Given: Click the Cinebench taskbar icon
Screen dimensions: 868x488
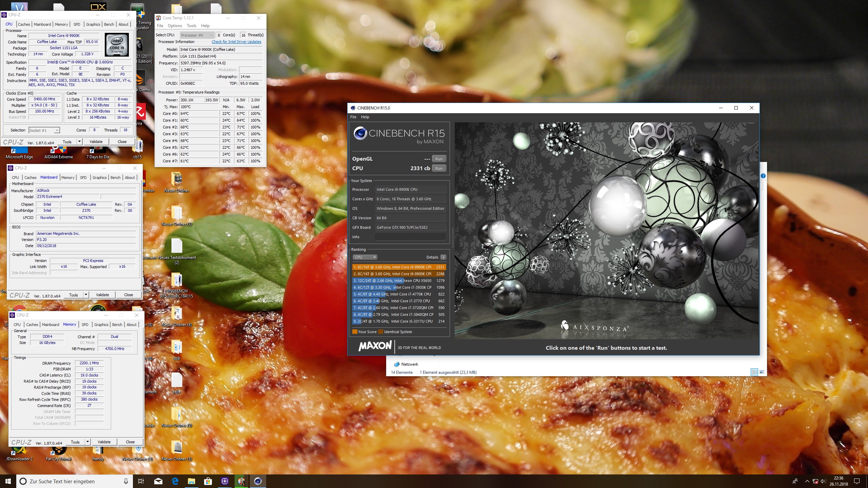Looking at the screenshot, I should point(258,481).
